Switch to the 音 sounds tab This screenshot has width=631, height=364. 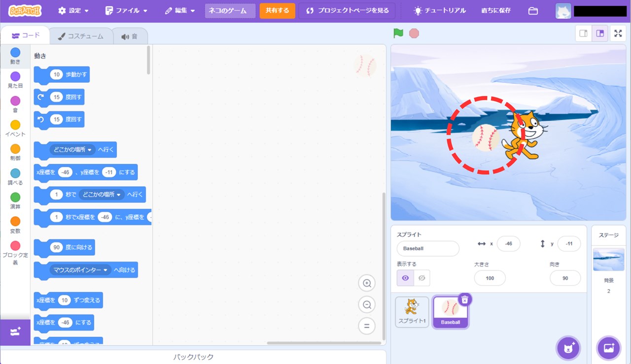click(x=130, y=36)
